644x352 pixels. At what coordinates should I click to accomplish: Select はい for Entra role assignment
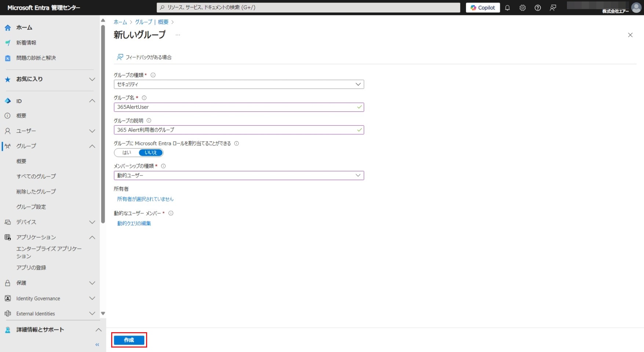[127, 152]
